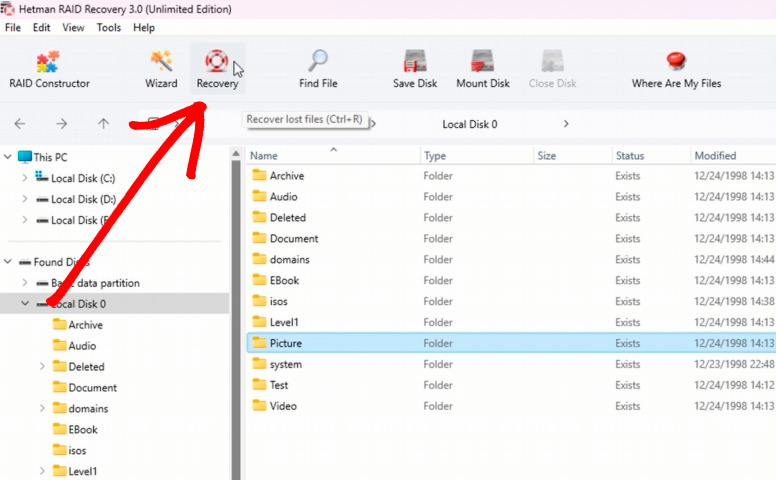The image size is (776, 480).
Task: Click the 12/24/1998 14:44 modified date of domains
Action: (733, 259)
